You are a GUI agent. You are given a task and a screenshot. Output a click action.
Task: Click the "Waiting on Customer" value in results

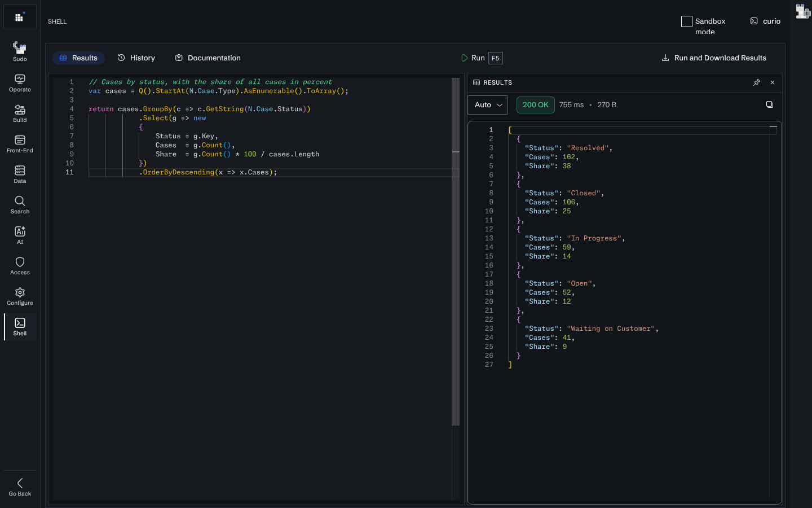pos(611,329)
